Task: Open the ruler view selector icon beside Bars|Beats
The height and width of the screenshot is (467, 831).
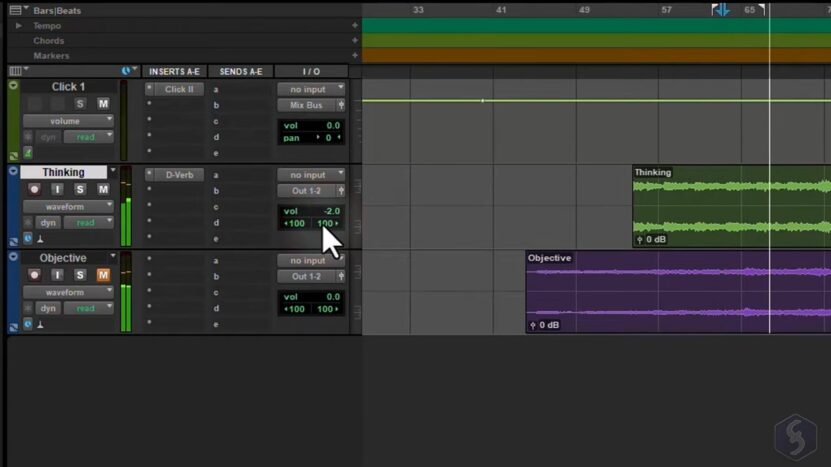Action: coord(15,10)
